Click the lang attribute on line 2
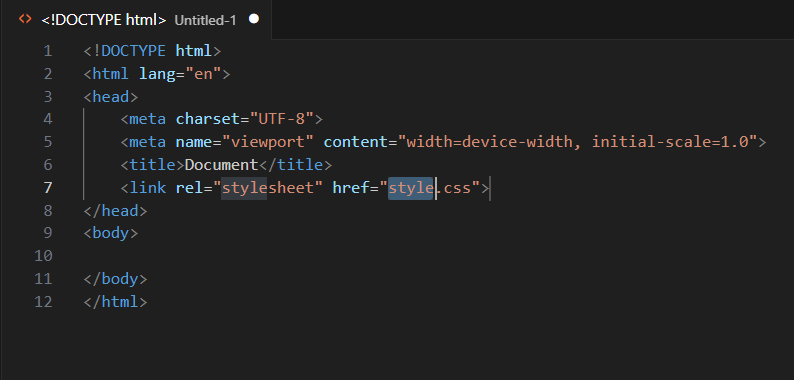794x380 pixels. tap(157, 74)
